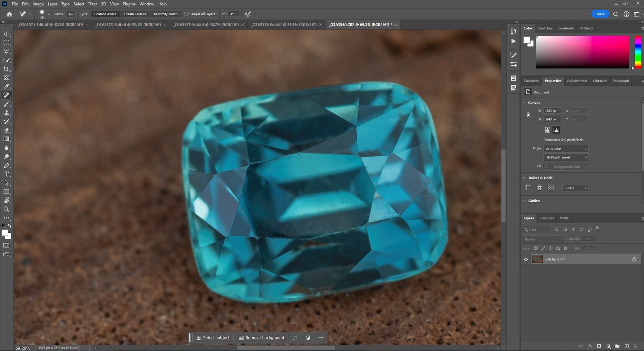This screenshot has width=644, height=351.
Task: Select the Pen tool
Action: [x=6, y=165]
